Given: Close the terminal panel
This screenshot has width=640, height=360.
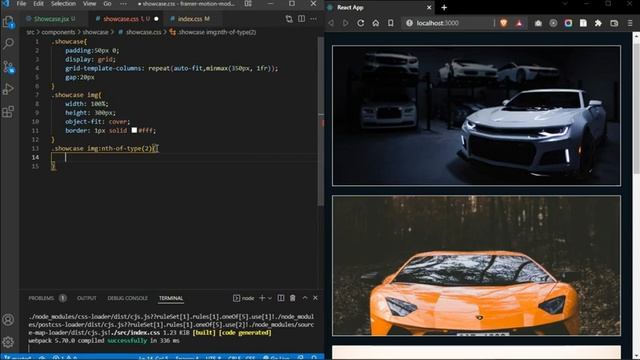Looking at the screenshot, I should click(x=315, y=298).
